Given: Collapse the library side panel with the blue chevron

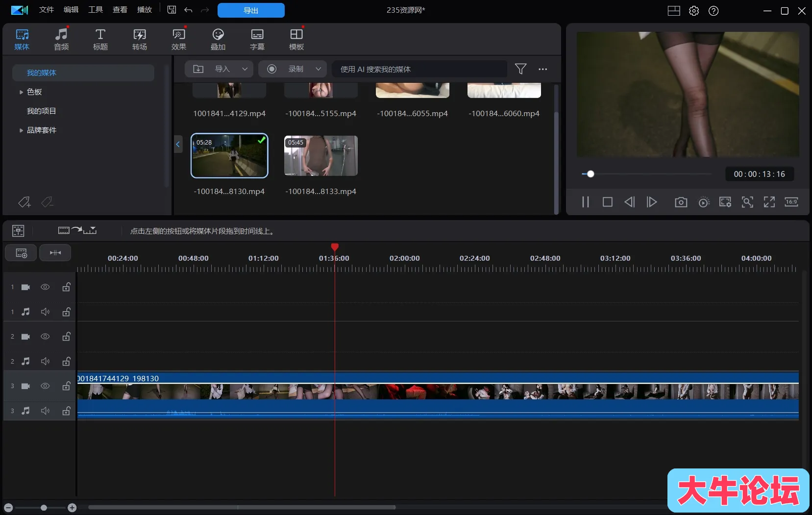Looking at the screenshot, I should pyautogui.click(x=178, y=144).
